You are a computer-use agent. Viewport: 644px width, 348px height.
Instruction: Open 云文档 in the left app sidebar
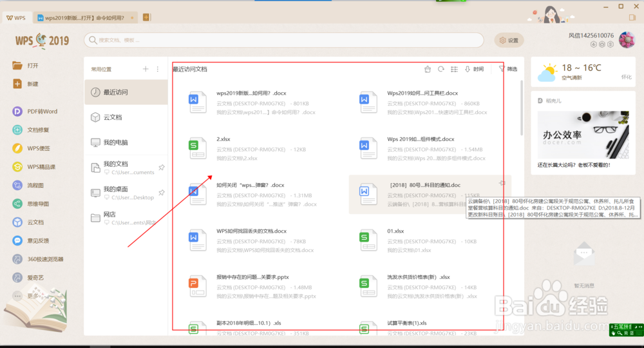click(x=28, y=222)
